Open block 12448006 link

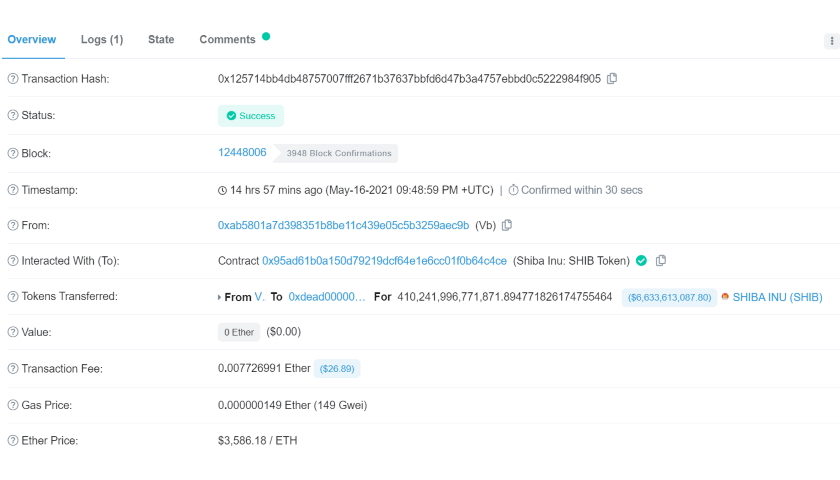pyautogui.click(x=242, y=152)
